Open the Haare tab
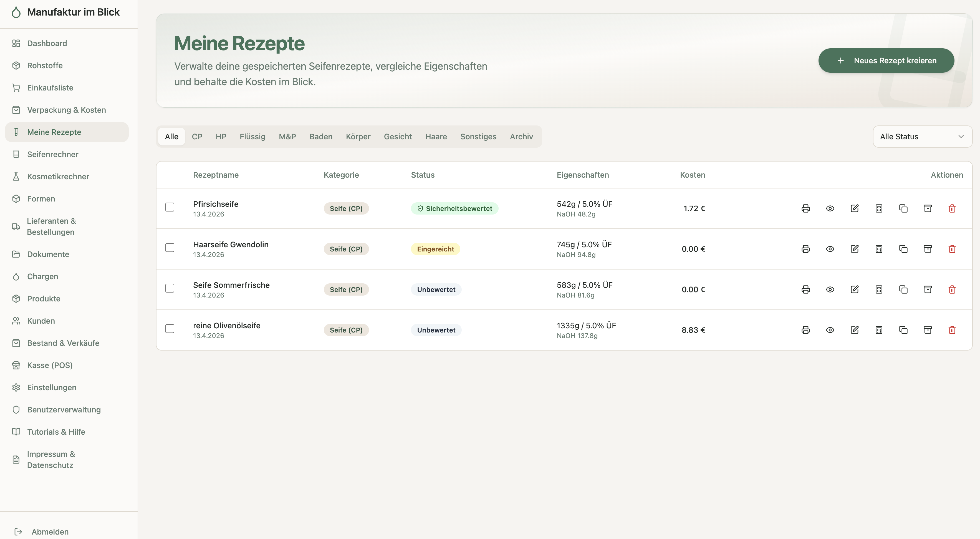 [x=436, y=137]
